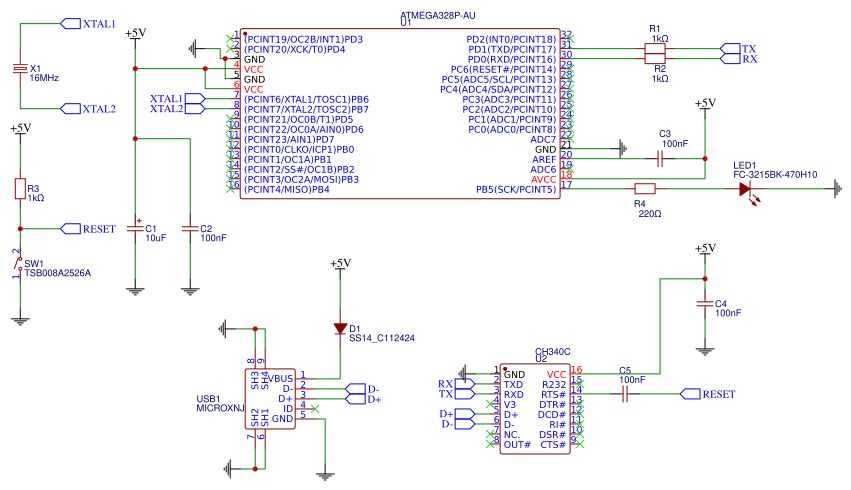Click the 16MHz crystal value text
The image size is (851, 490).
pos(44,78)
